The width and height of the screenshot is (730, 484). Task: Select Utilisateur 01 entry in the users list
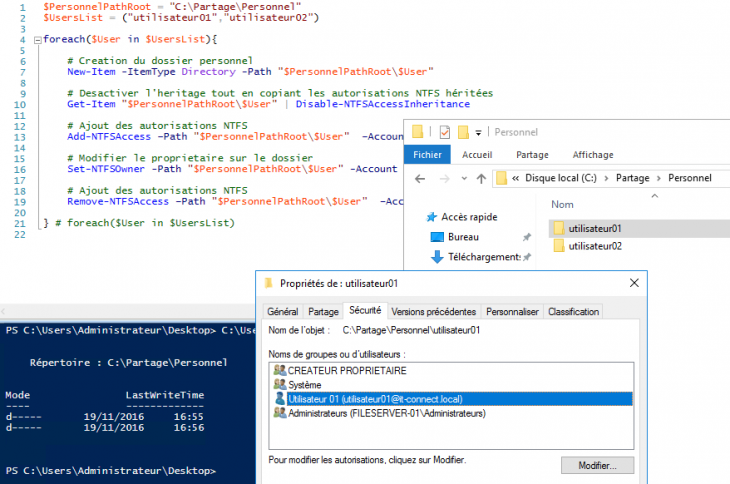pos(452,399)
